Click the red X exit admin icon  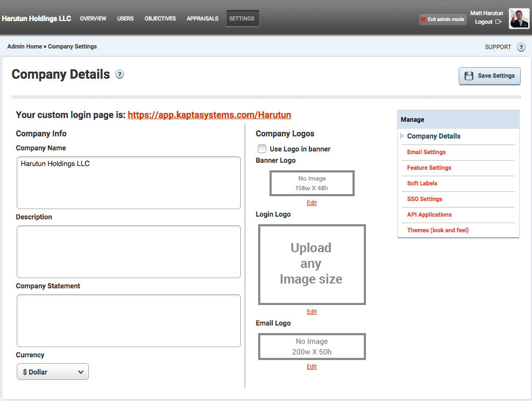tap(423, 19)
